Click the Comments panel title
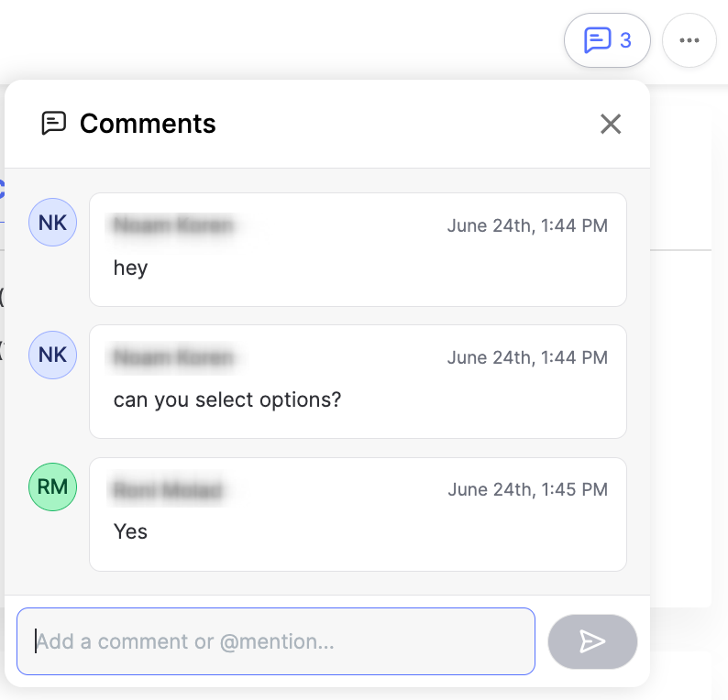The height and width of the screenshot is (700, 728). click(148, 124)
